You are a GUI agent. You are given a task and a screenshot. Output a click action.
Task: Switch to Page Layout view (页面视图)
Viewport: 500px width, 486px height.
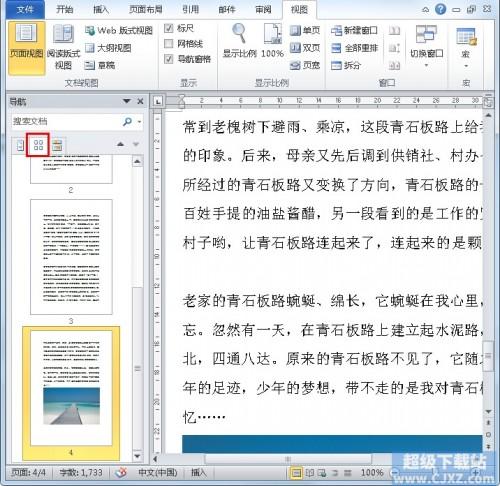point(26,48)
